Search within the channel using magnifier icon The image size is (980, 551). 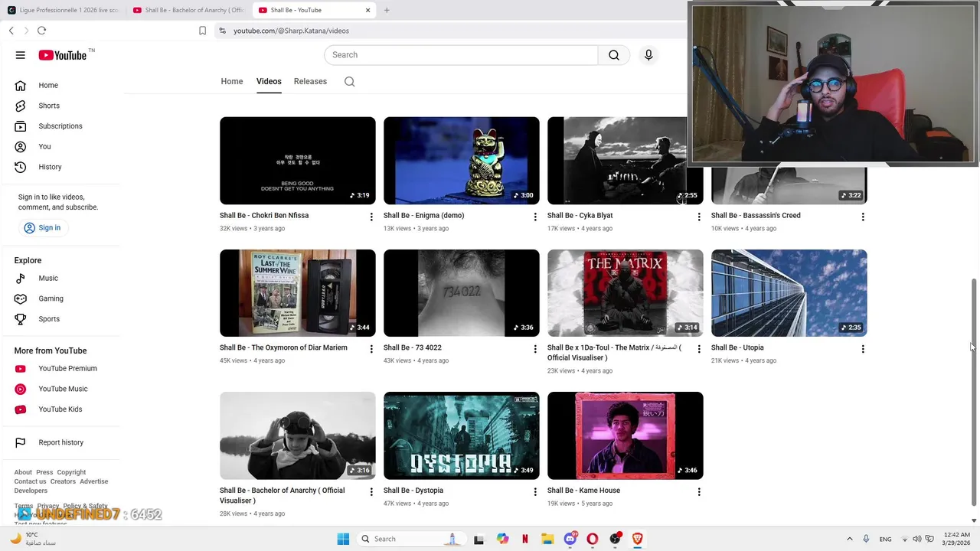[x=350, y=82]
